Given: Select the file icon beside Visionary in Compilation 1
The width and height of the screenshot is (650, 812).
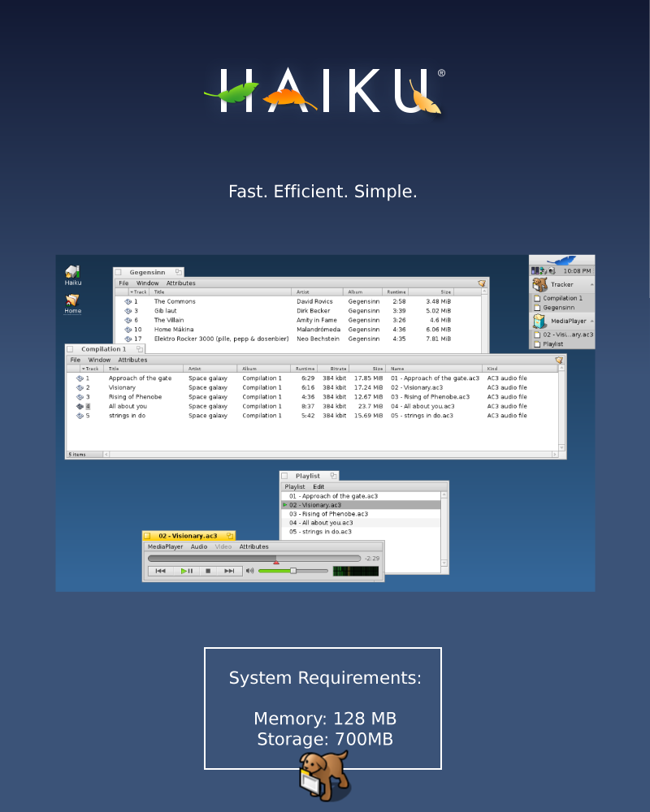Looking at the screenshot, I should pos(80,387).
